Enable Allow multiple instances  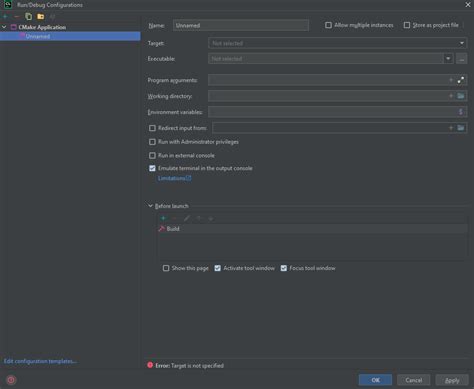tap(328, 25)
